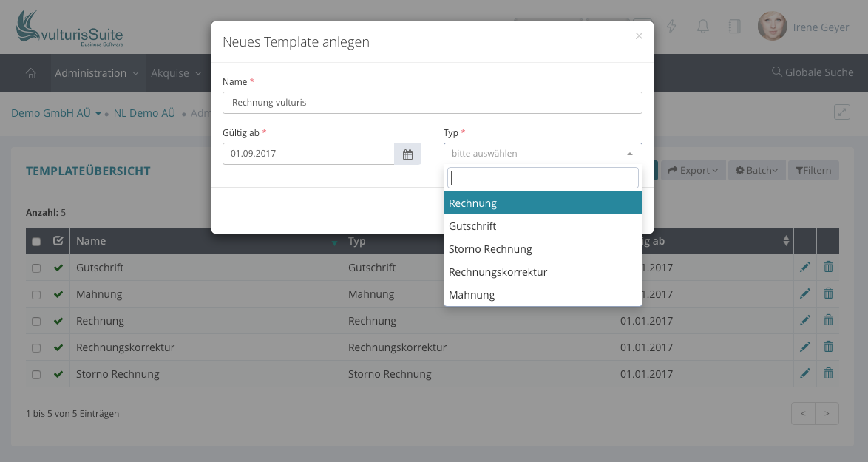Click the Name input field
868x462 pixels.
[432, 103]
